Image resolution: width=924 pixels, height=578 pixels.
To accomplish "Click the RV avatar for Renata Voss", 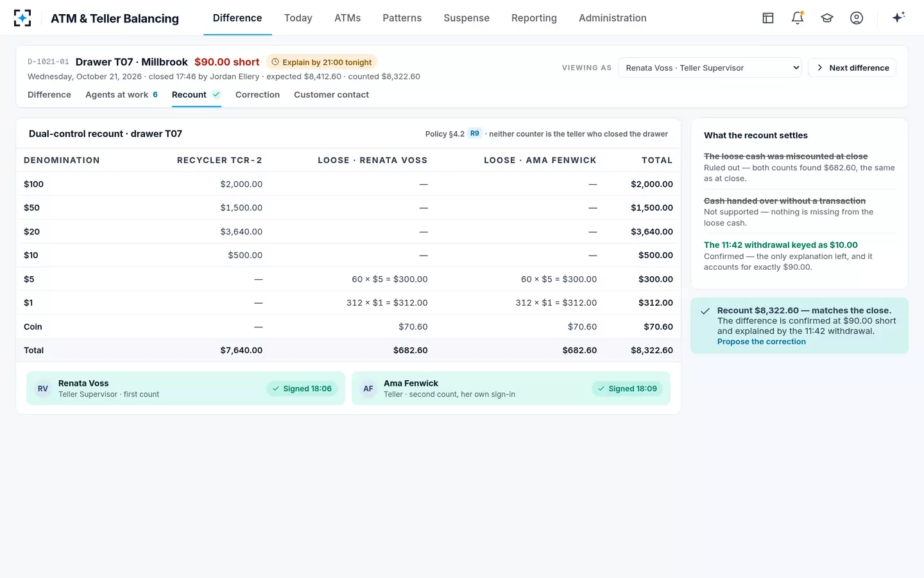I will (43, 389).
